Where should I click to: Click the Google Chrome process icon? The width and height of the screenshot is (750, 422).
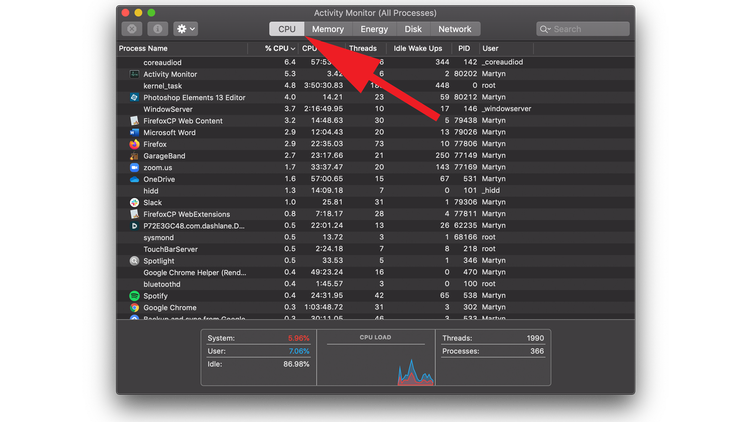click(134, 308)
